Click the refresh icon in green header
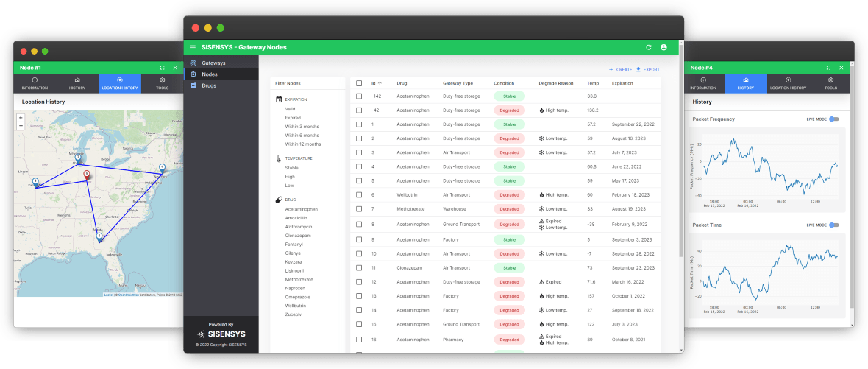The image size is (868, 369). [x=648, y=47]
